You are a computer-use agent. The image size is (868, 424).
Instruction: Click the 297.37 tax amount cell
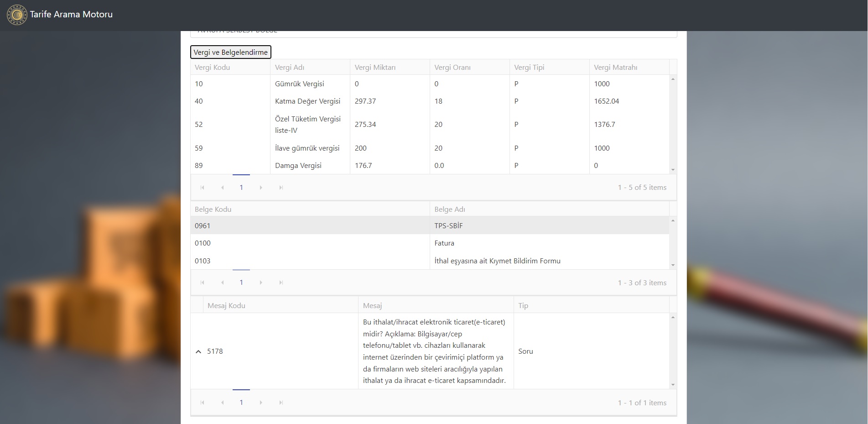[x=390, y=101]
